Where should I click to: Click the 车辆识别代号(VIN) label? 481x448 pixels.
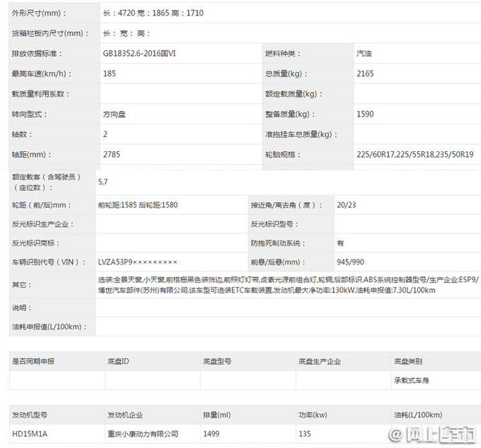pos(49,262)
